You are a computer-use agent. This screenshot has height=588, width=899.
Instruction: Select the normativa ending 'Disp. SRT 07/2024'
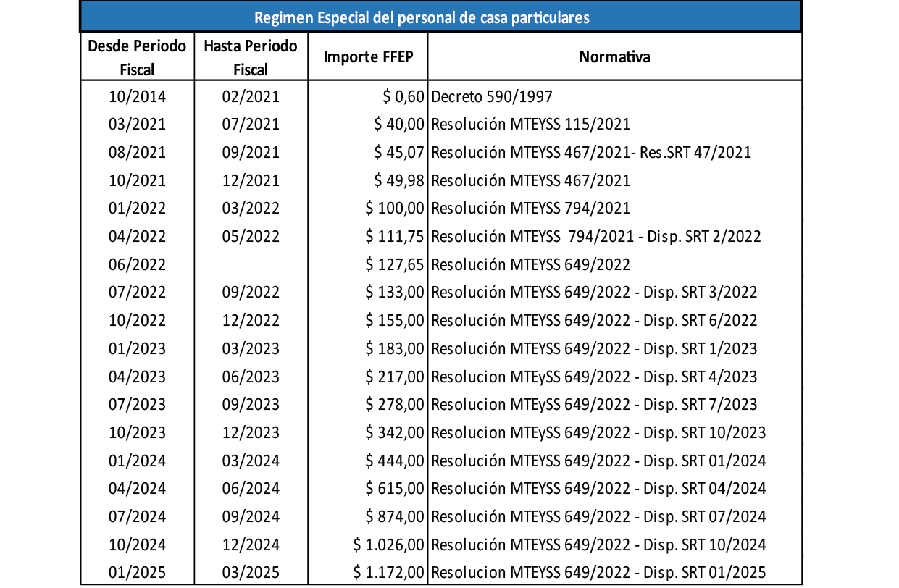(x=598, y=516)
